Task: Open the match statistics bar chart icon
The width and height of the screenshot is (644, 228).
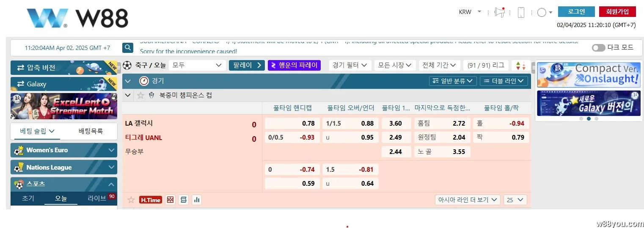Action: coord(196,200)
